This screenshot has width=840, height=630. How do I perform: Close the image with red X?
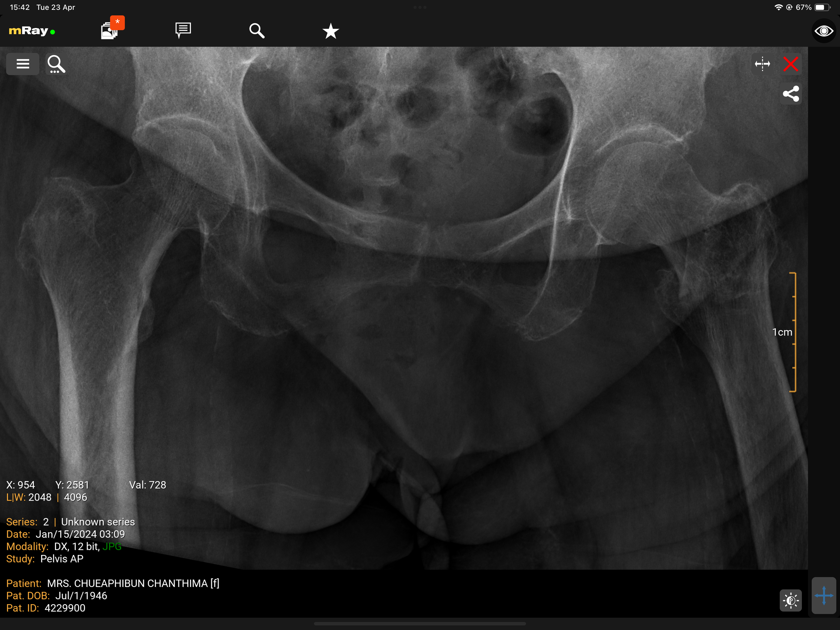click(790, 64)
